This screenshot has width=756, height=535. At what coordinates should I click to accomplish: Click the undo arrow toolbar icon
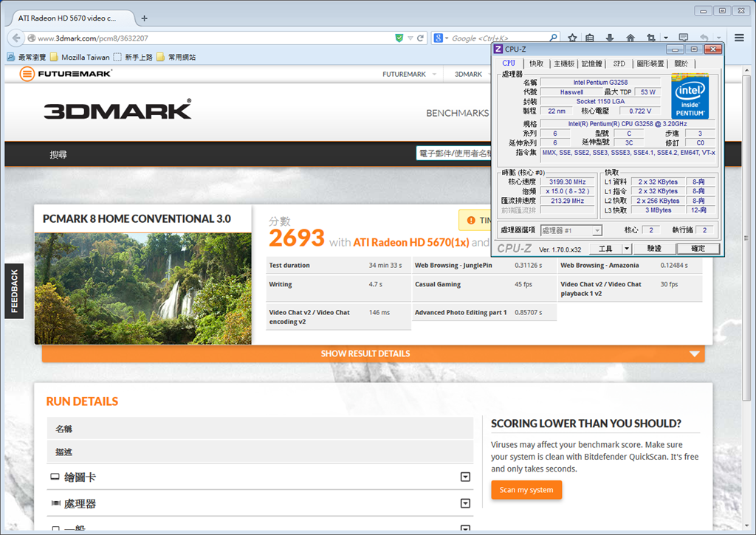(x=704, y=38)
